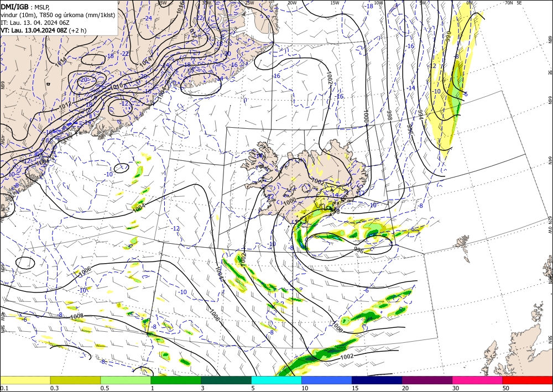Select the red 50 mm legend swatch

coord(528,380)
